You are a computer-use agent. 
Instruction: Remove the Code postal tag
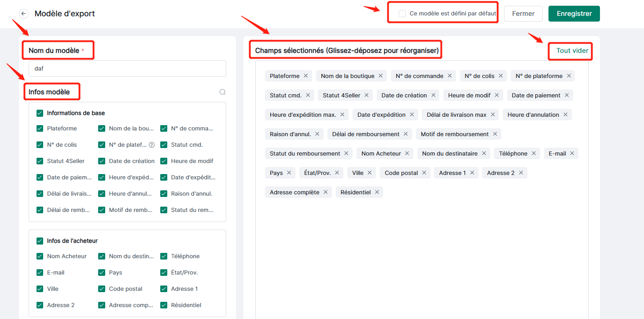[x=424, y=173]
